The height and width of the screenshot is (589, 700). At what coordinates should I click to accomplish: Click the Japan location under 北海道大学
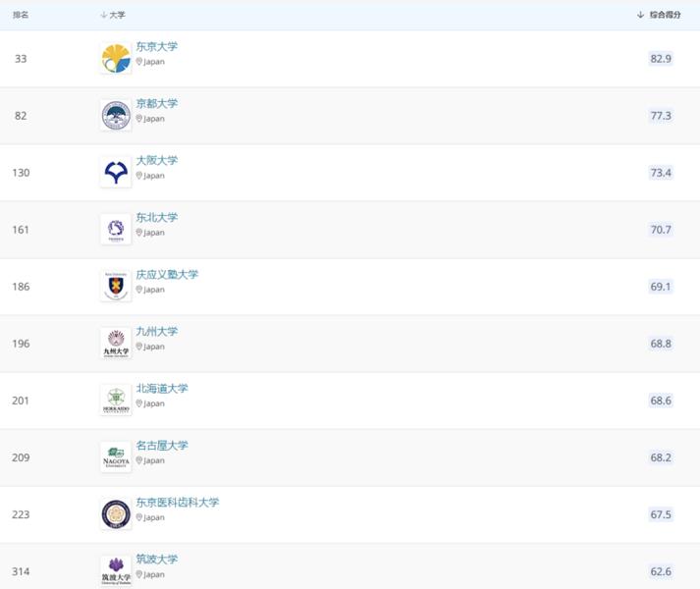point(150,403)
